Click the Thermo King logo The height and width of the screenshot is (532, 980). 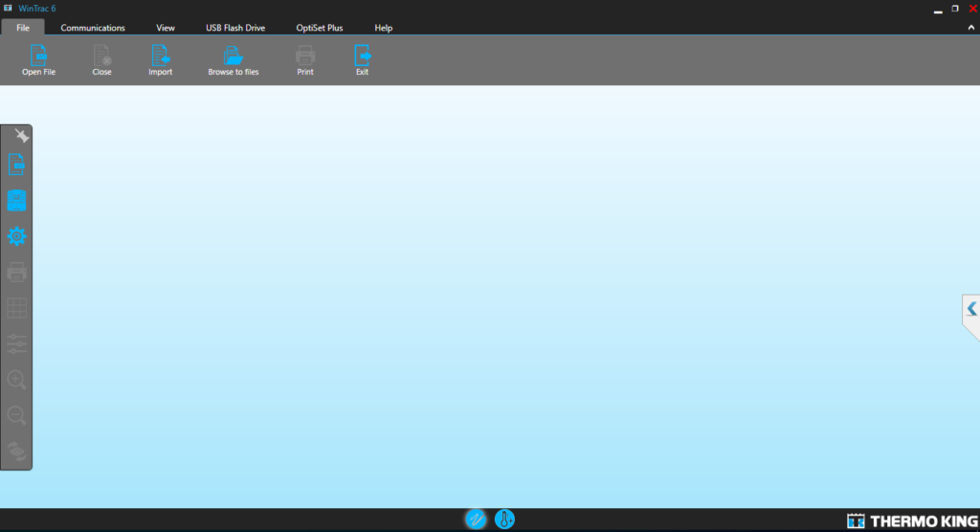(911, 521)
